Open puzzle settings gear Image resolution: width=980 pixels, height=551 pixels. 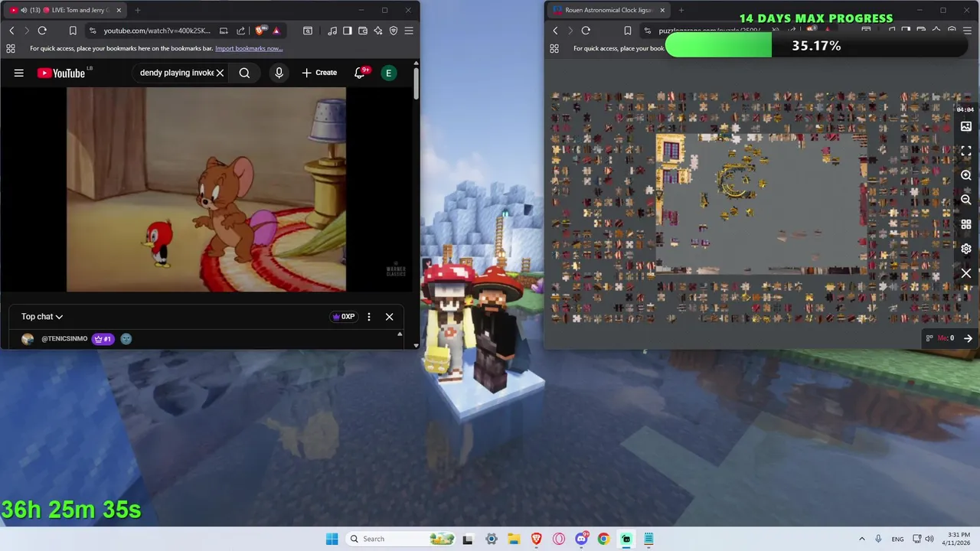click(x=966, y=249)
